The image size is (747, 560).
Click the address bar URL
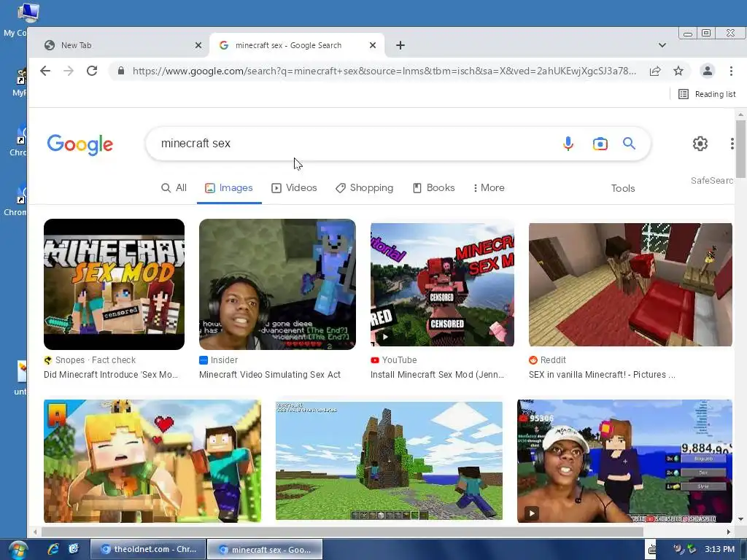(x=384, y=71)
